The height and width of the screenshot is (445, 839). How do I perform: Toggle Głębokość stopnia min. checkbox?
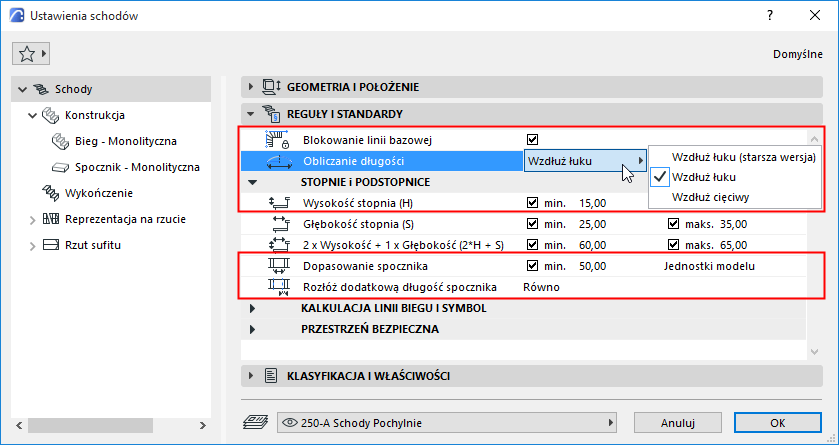(x=532, y=224)
